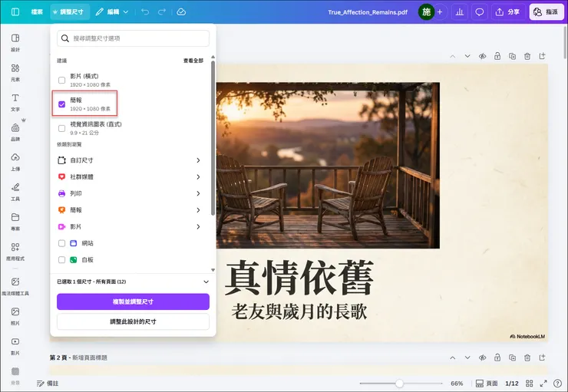The height and width of the screenshot is (392, 568).
Task: Click the 分享 share button
Action: (x=507, y=12)
